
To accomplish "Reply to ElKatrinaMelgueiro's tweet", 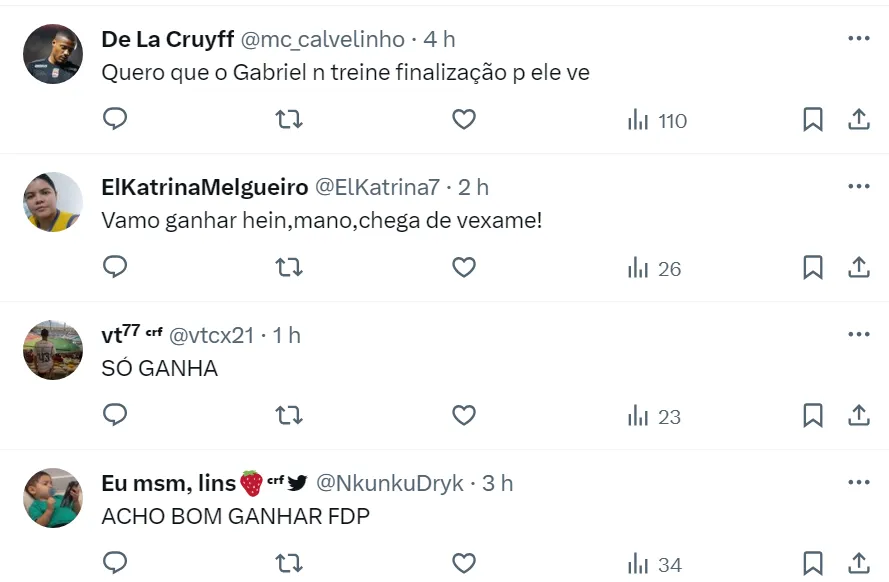I will 115,267.
